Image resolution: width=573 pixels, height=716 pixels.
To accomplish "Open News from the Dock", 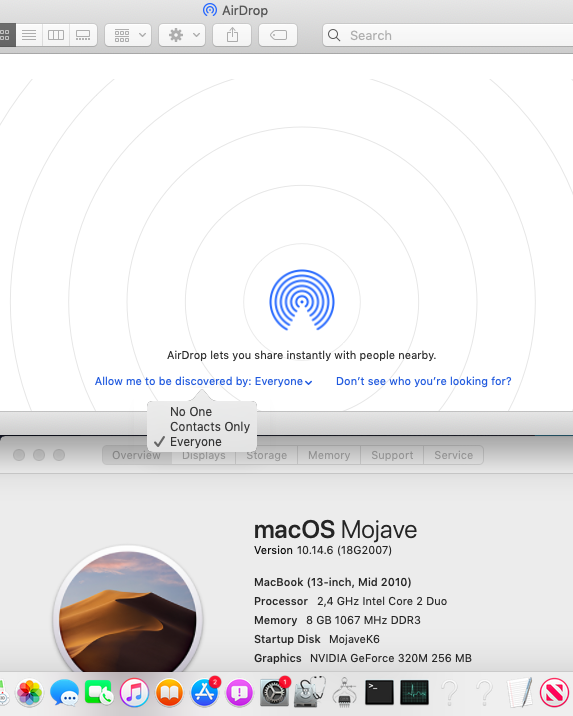I will pos(554,693).
